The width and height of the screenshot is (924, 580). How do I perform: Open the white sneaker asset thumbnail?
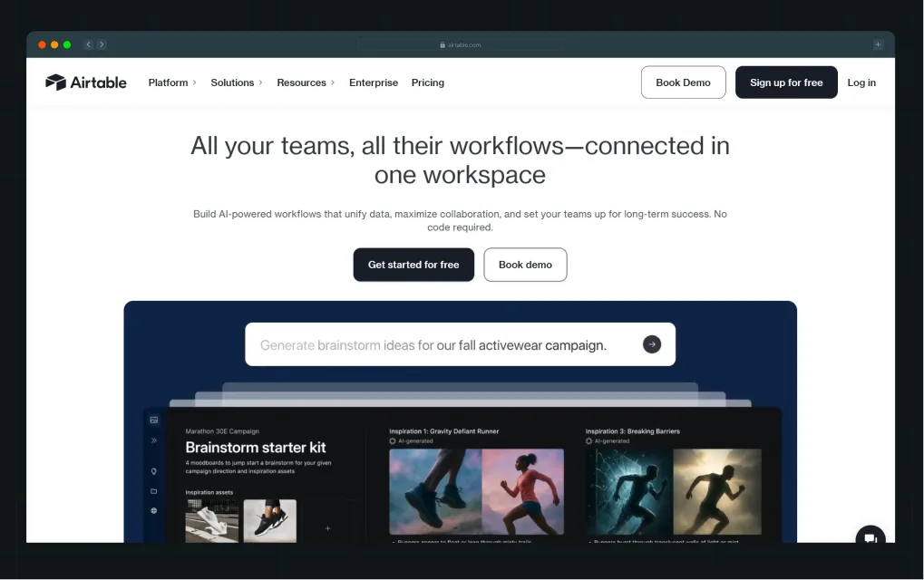point(212,521)
